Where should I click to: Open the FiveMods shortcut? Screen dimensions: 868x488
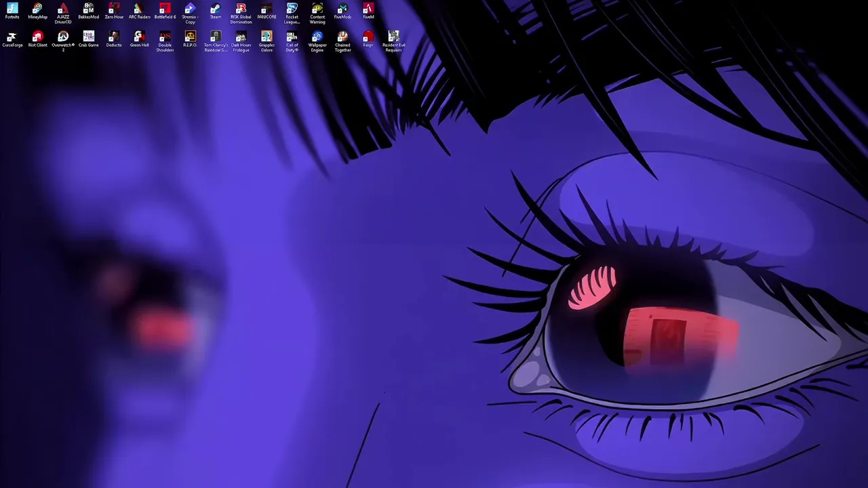pos(342,12)
